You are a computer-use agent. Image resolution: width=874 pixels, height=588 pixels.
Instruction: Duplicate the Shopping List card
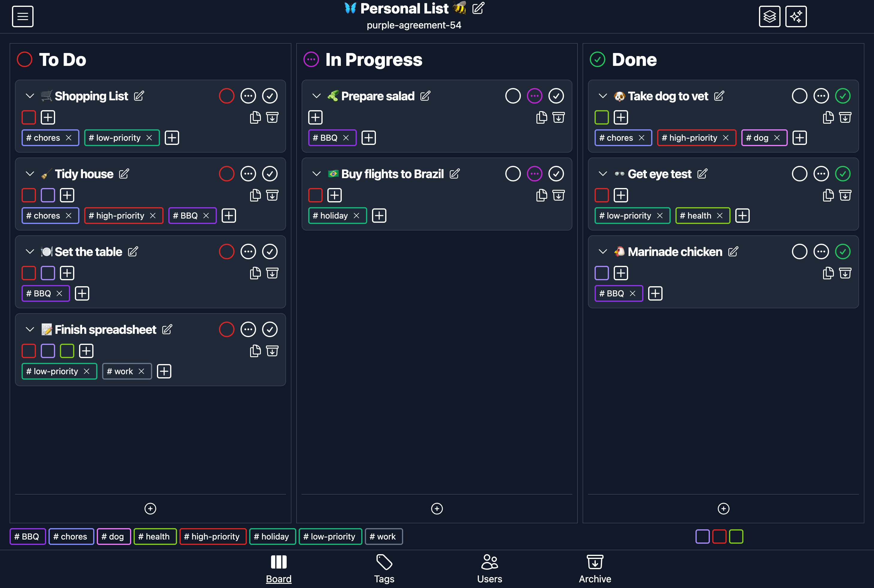point(255,117)
